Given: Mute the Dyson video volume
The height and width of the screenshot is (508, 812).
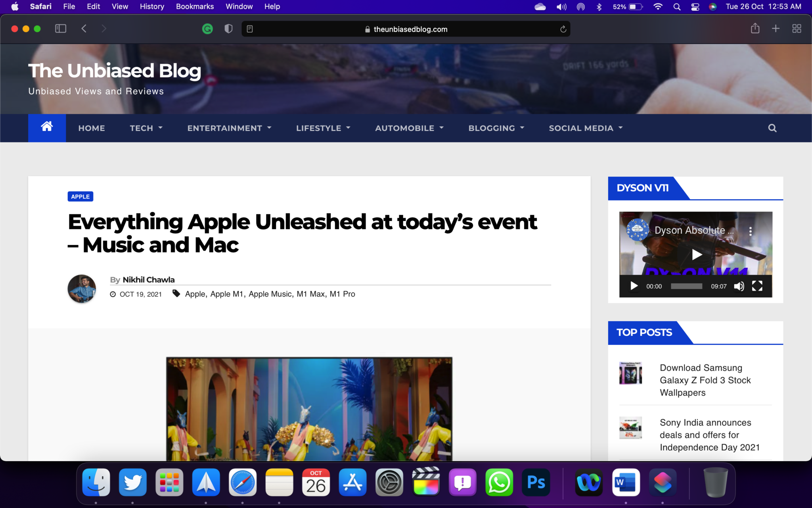Looking at the screenshot, I should point(739,286).
